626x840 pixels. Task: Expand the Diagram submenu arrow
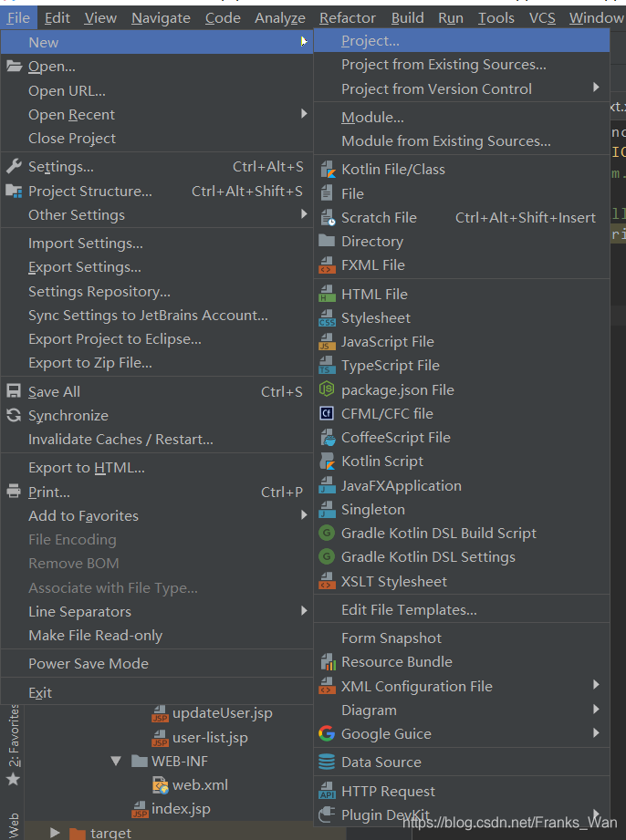click(x=596, y=710)
